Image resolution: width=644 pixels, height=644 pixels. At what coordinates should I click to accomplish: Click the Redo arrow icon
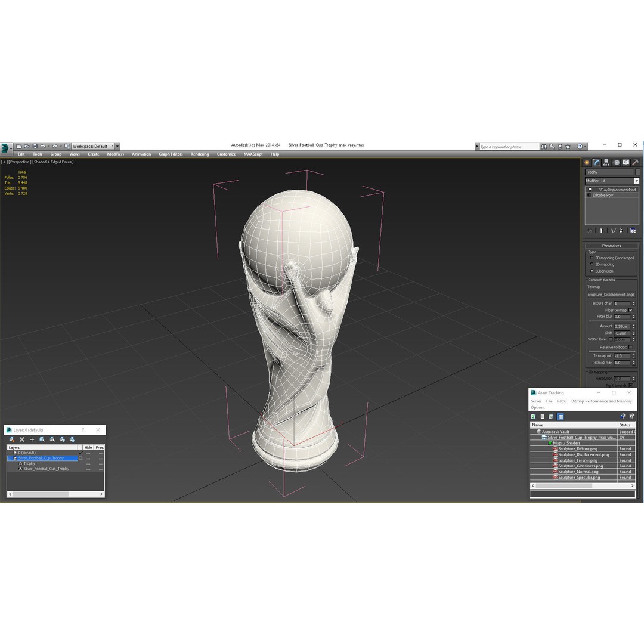pyautogui.click(x=55, y=146)
